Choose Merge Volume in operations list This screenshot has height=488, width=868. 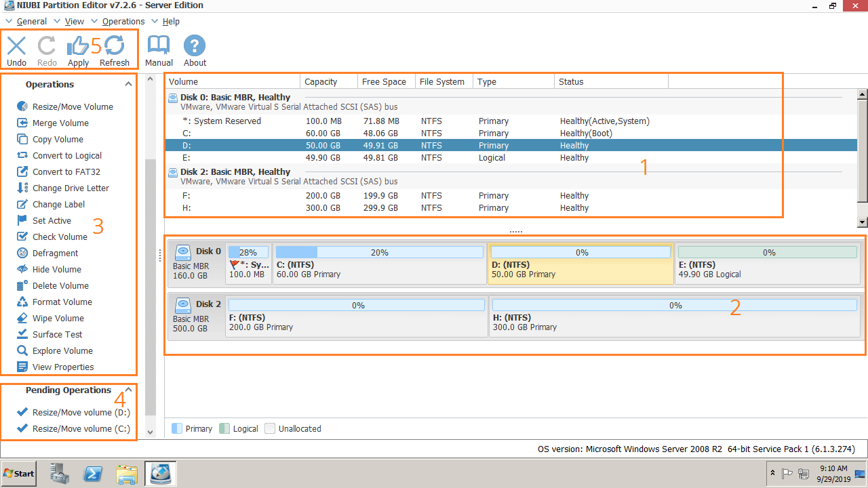click(60, 123)
